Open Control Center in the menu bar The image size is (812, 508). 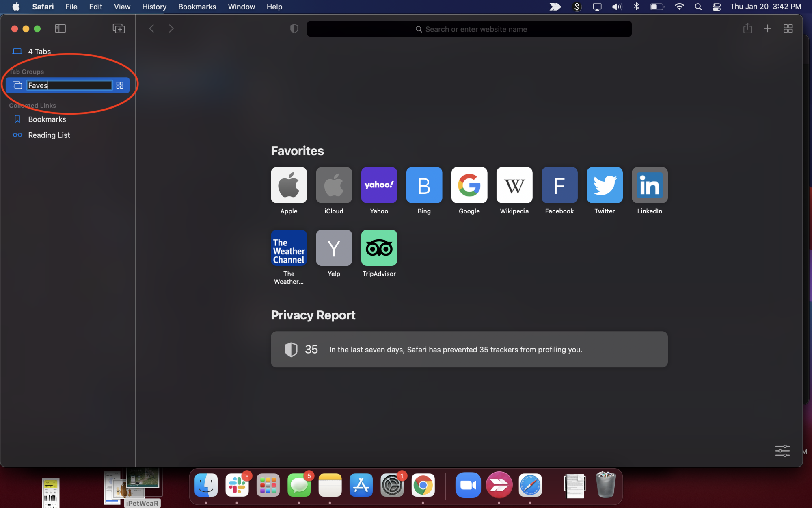(717, 7)
